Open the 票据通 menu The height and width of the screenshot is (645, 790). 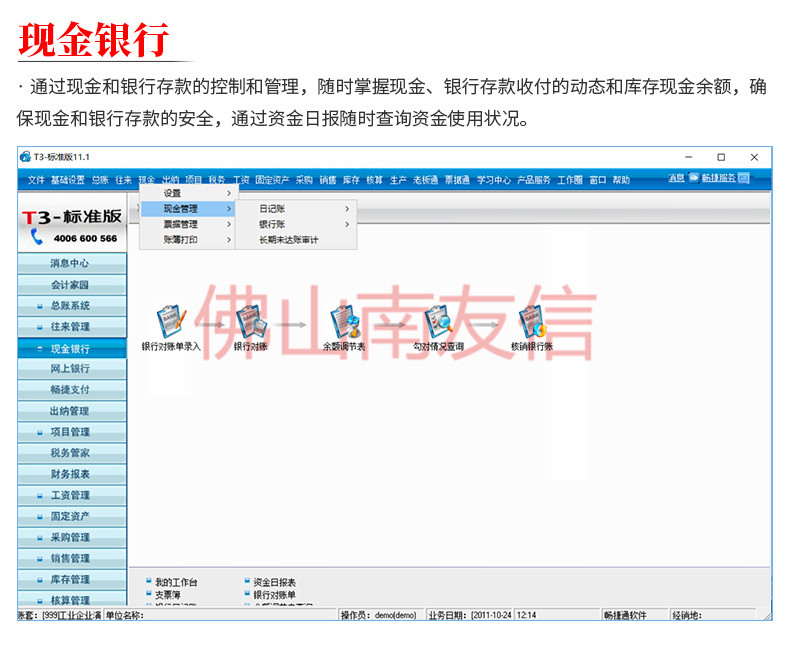click(457, 180)
